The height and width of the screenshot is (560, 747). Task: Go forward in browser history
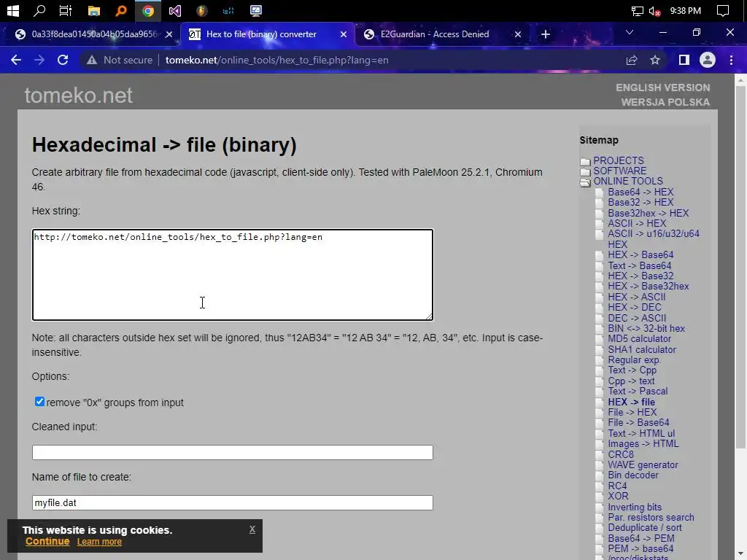point(39,60)
